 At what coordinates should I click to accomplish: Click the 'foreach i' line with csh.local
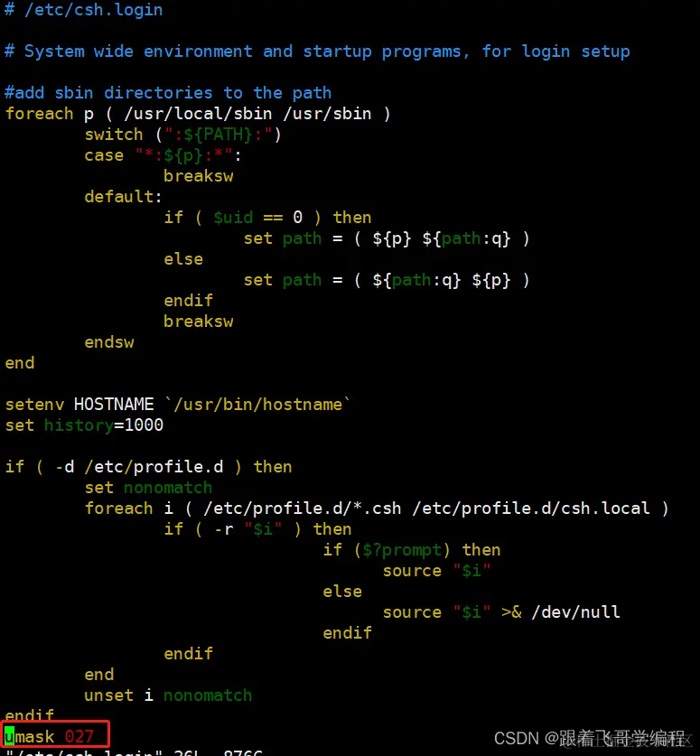click(377, 509)
